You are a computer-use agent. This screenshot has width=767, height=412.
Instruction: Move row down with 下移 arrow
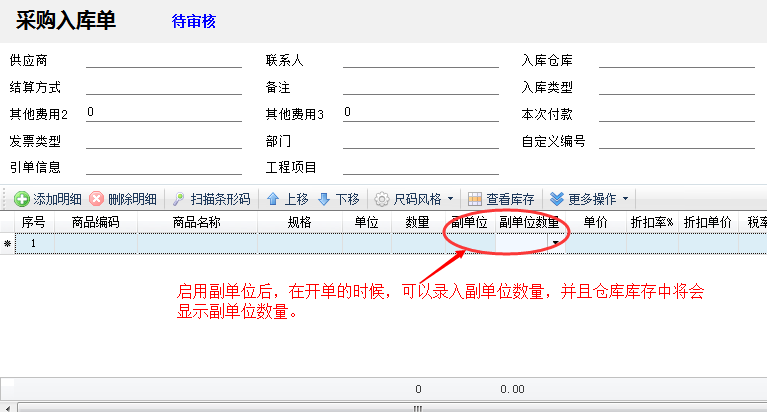[323, 199]
